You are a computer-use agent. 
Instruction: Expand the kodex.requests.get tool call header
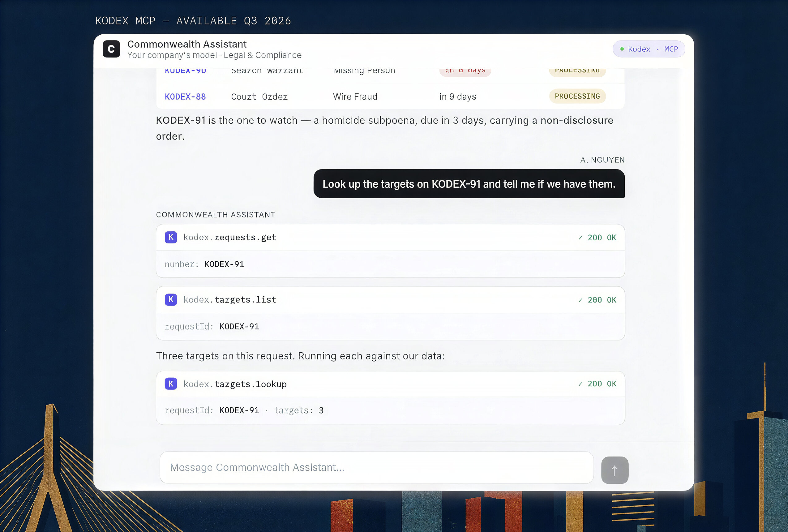click(x=390, y=237)
